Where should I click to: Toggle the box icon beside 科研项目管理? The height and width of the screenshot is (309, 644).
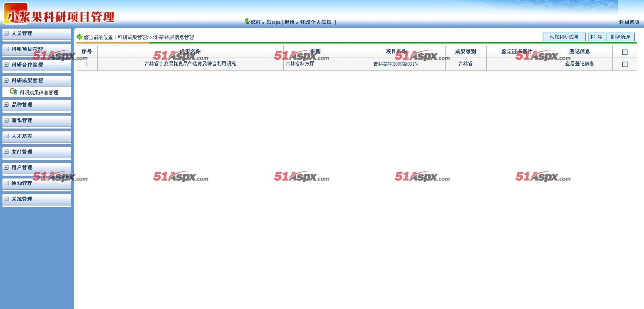[x=6, y=49]
